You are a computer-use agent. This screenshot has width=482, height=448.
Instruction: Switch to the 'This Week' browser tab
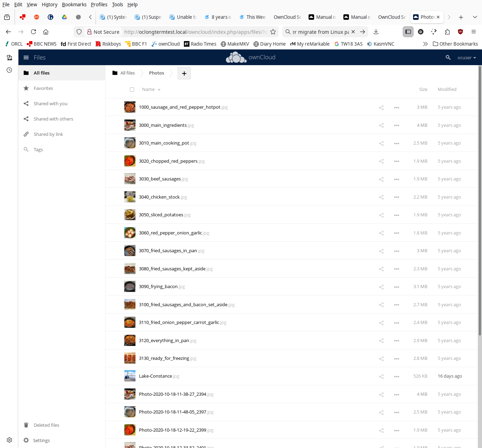pyautogui.click(x=252, y=17)
